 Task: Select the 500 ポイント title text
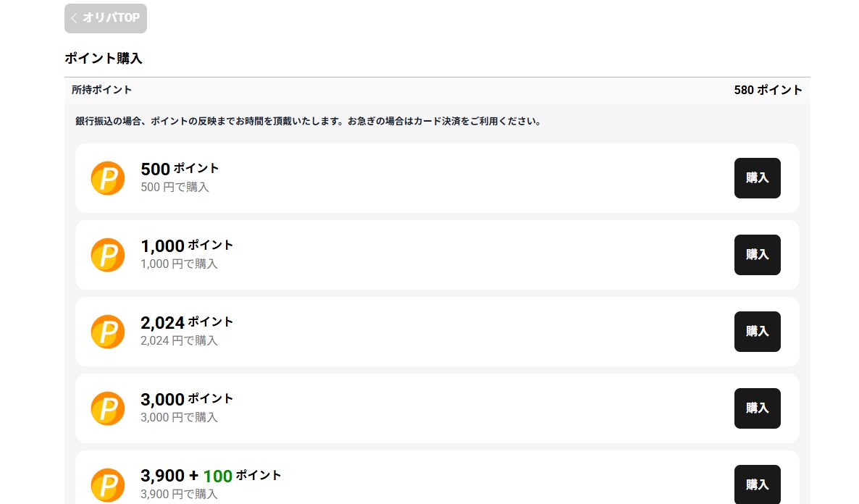click(x=180, y=169)
